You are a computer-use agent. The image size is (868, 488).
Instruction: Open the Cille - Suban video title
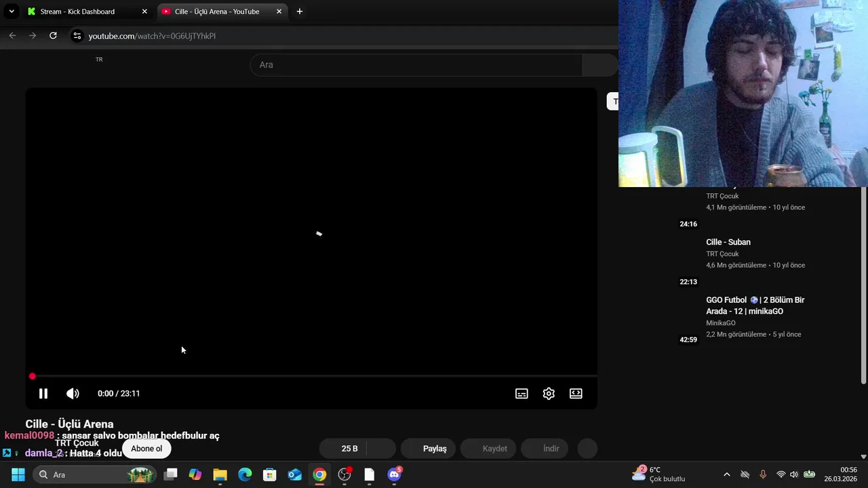click(x=728, y=242)
